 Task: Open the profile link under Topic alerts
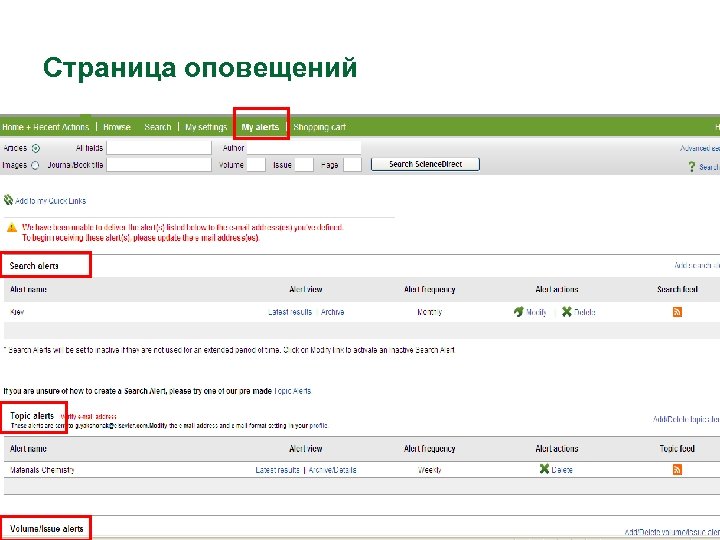coord(318,426)
